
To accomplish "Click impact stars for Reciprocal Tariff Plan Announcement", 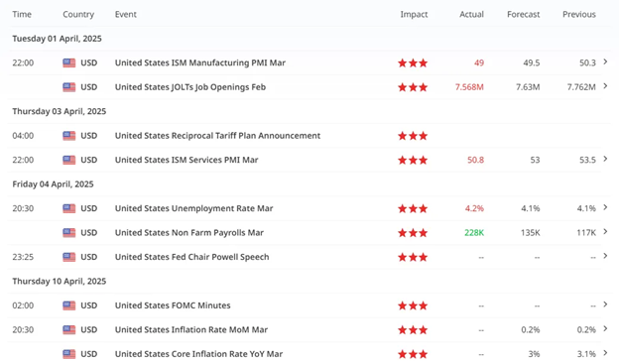I will pyautogui.click(x=413, y=136).
